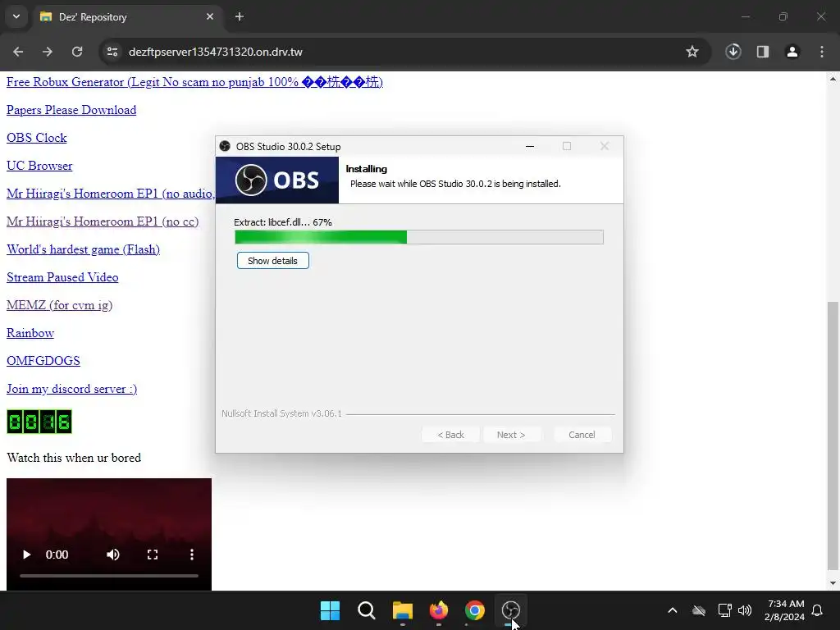
Task: Open embedded video more options menu
Action: (x=192, y=555)
